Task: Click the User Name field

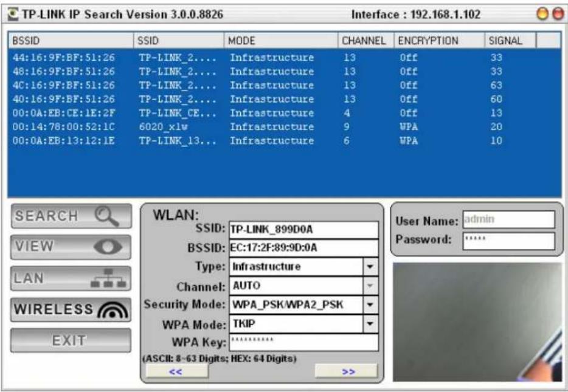Action: [508, 219]
